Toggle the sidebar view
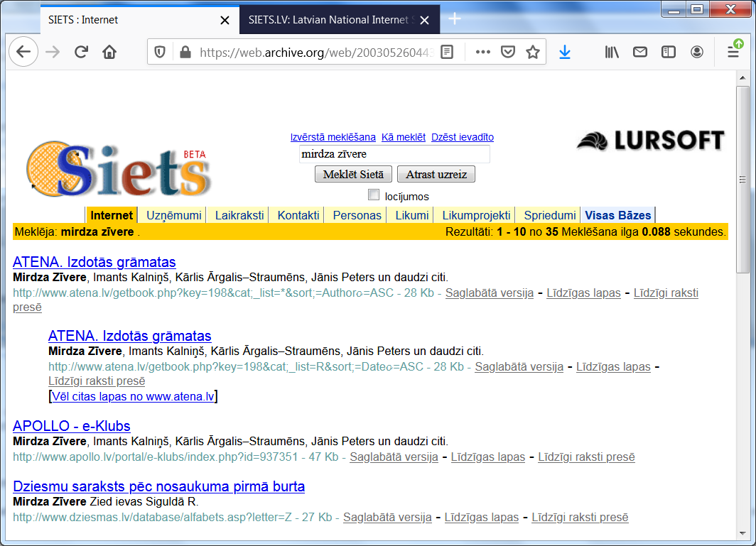This screenshot has height=546, width=756. pos(668,52)
